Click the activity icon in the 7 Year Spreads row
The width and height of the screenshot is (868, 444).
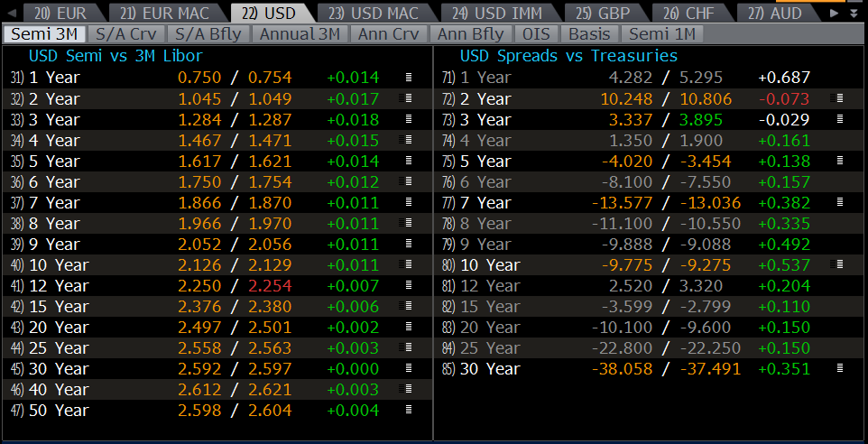click(840, 202)
